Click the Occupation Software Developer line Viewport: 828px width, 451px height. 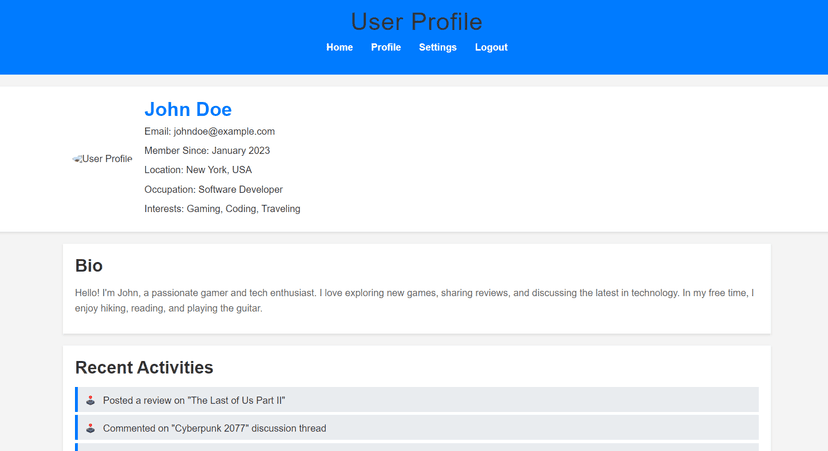pyautogui.click(x=213, y=190)
